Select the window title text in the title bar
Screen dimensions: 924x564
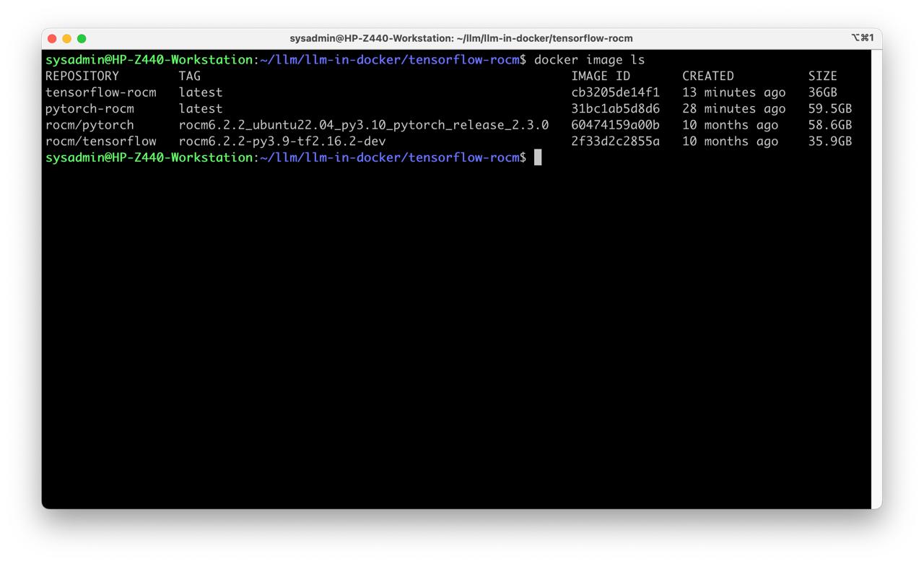461,38
